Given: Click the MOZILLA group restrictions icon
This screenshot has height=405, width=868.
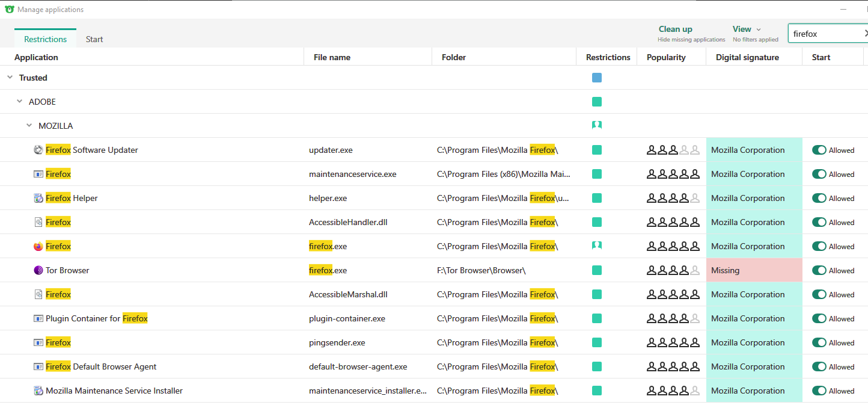Looking at the screenshot, I should click(x=596, y=125).
